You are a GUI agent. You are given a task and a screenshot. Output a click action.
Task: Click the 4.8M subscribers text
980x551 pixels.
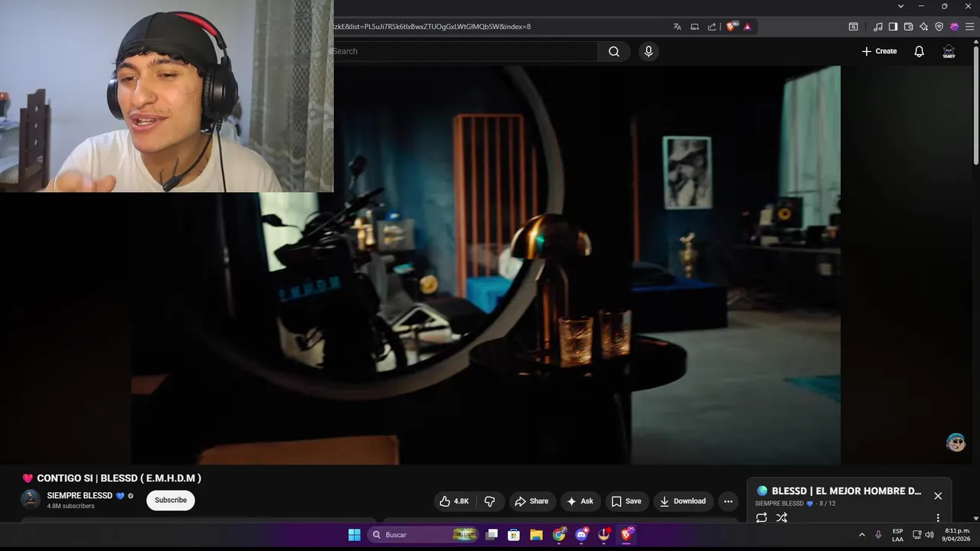coord(70,507)
